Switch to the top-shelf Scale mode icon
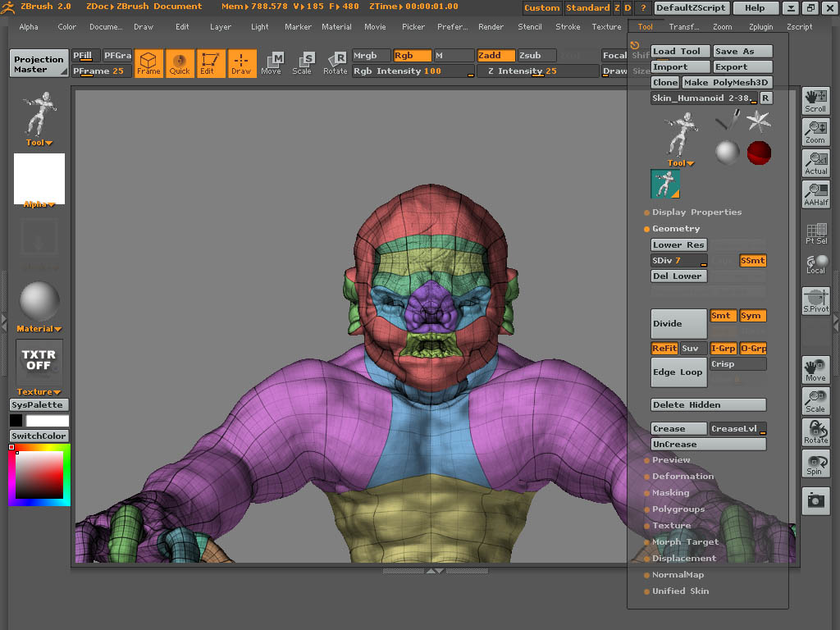The height and width of the screenshot is (630, 840). pos(302,63)
